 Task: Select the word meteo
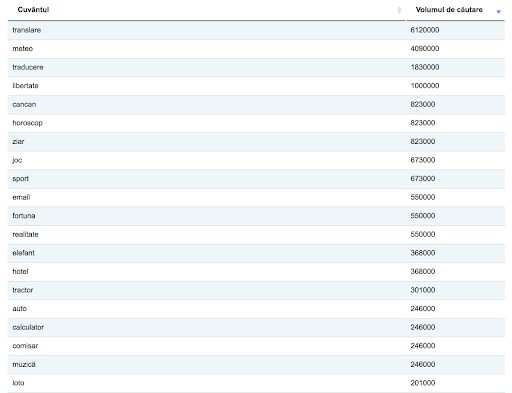click(x=23, y=49)
